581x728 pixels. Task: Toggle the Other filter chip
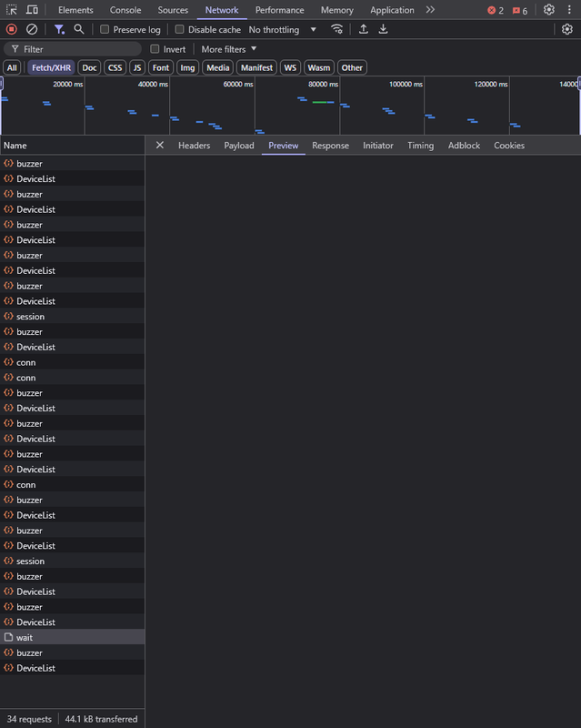click(352, 67)
